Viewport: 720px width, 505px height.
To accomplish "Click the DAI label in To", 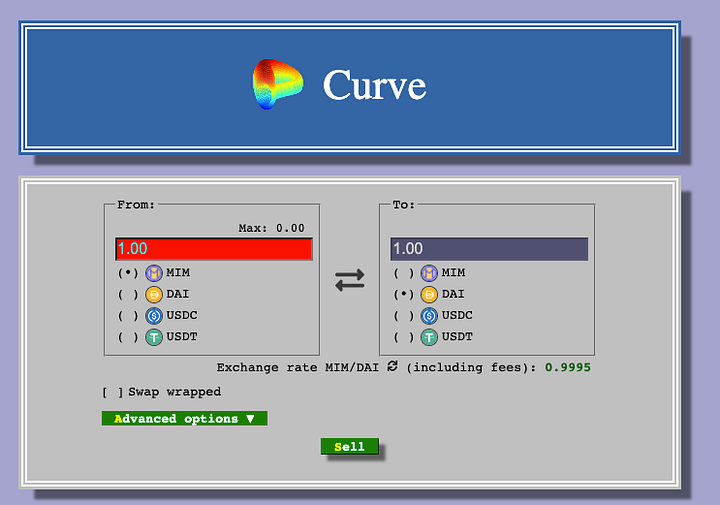I will click(453, 294).
